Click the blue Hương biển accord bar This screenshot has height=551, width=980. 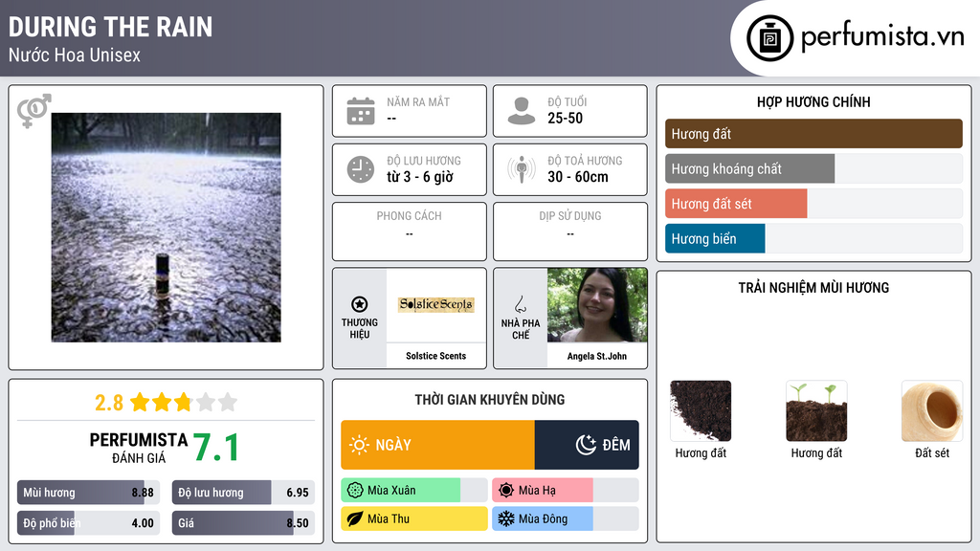[715, 238]
